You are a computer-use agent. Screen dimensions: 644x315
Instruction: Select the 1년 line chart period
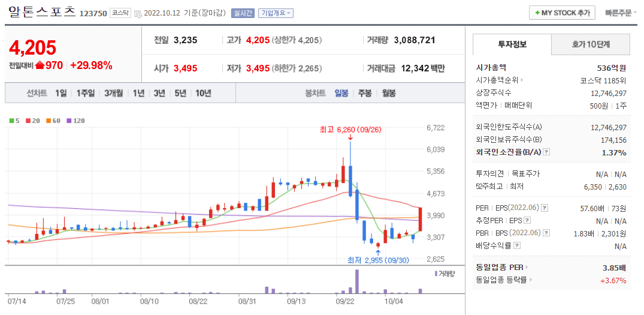point(138,94)
